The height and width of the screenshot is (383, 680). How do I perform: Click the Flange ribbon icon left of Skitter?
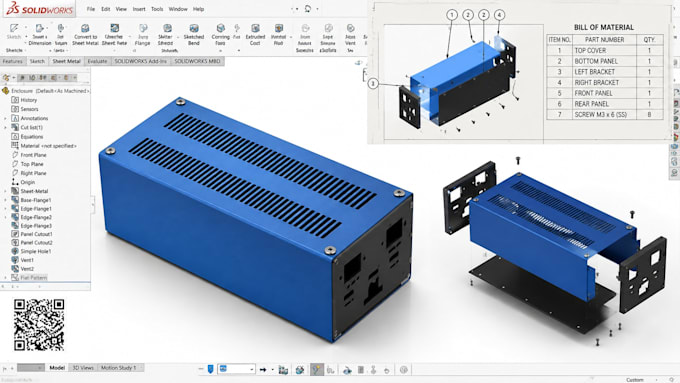click(143, 29)
